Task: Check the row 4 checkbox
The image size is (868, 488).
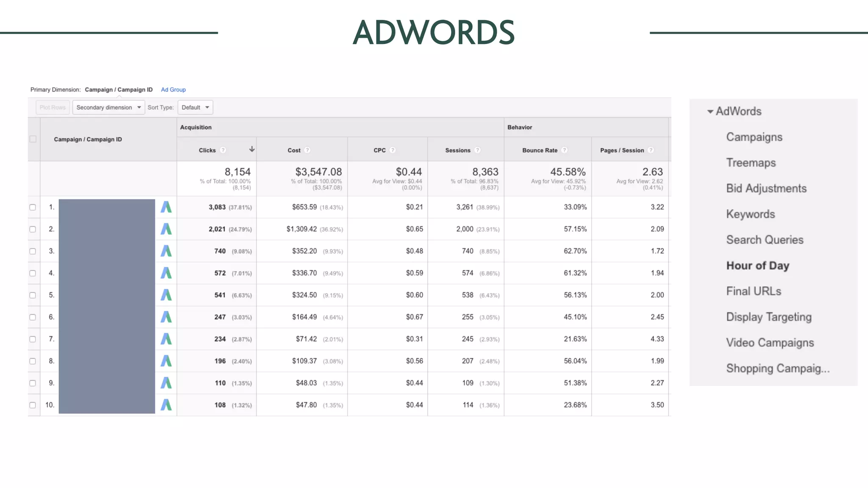Action: click(x=33, y=273)
